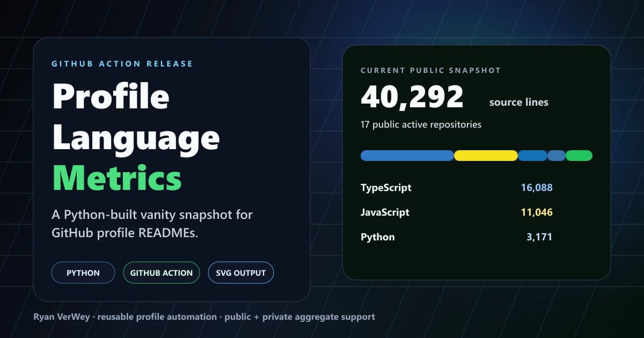Viewport: 644px width, 338px height.
Task: Select the yellow JavaScript bar segment
Action: [x=486, y=156]
